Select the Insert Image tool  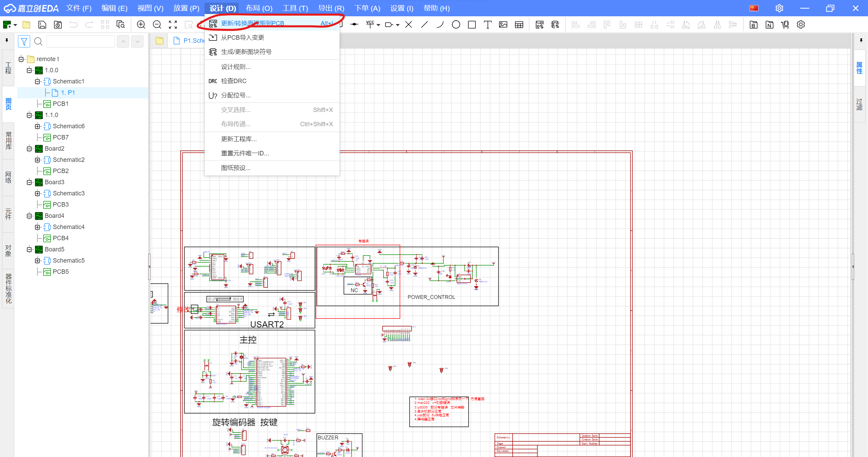tap(503, 24)
